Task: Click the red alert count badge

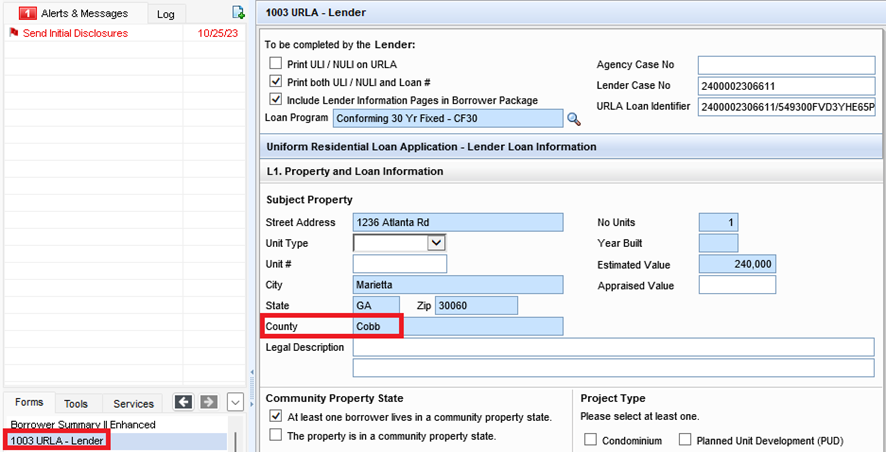Action: (x=27, y=14)
